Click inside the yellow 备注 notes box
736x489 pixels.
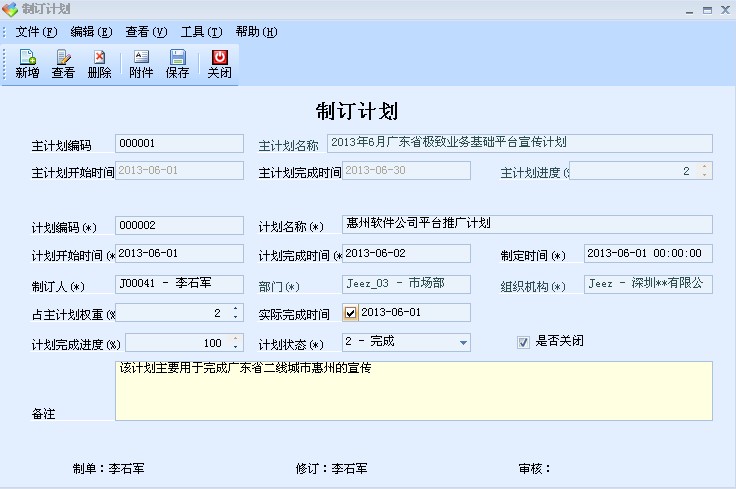(414, 391)
